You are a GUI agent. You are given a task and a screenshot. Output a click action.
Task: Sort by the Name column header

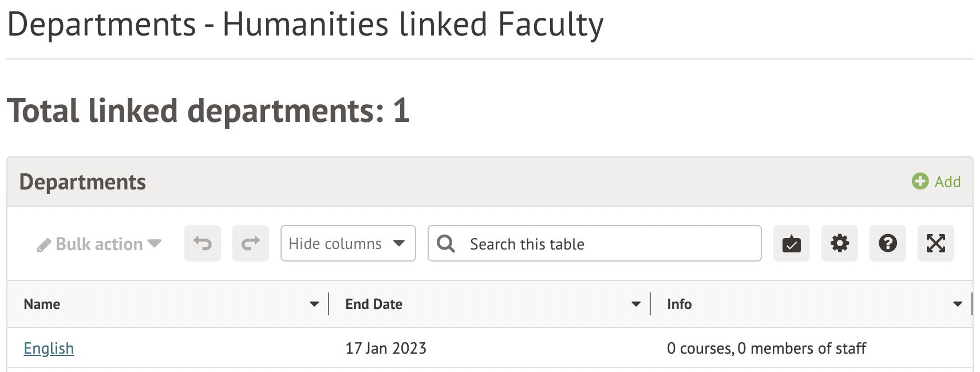[42, 304]
